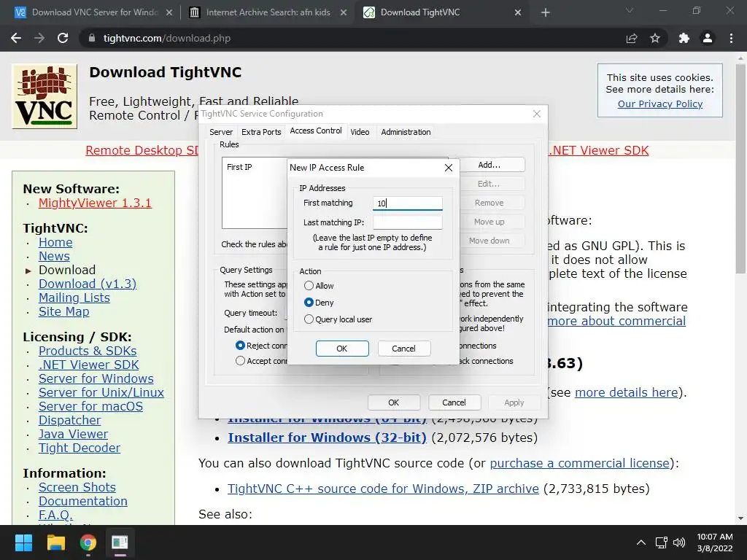Open the Chrome extensions puzzle icon
747x560 pixels.
tap(684, 38)
